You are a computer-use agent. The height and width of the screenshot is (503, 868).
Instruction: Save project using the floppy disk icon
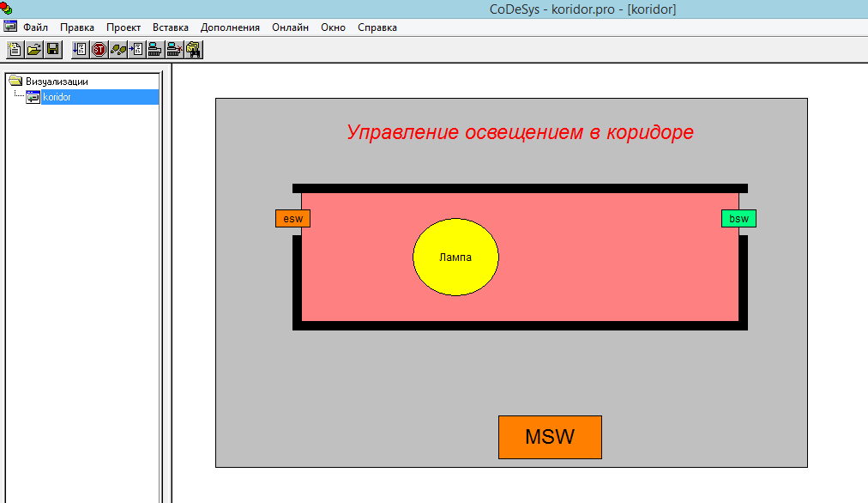tap(52, 49)
